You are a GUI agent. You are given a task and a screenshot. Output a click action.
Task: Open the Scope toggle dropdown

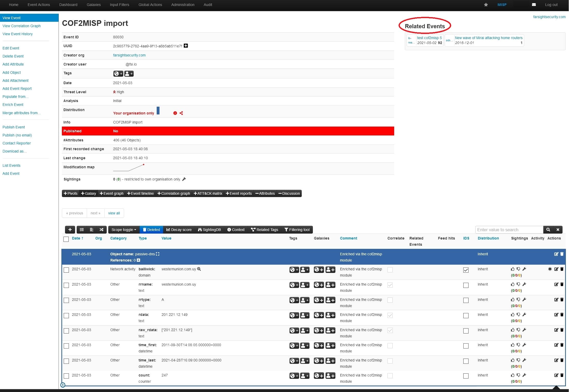(124, 230)
